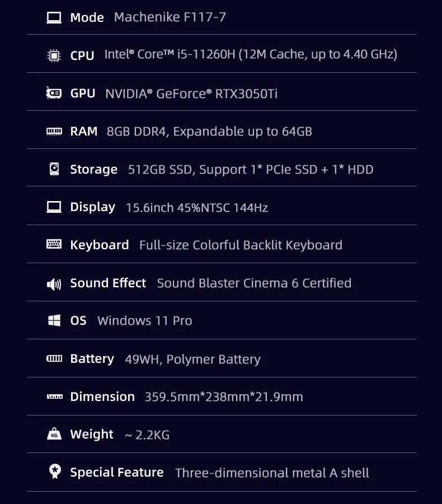442x504 pixels.
Task: Click the RAM memory stick icon
Action: (54, 131)
